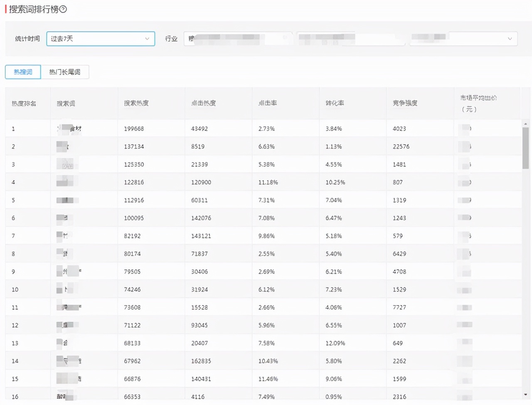The height and width of the screenshot is (405, 532).
Task: Click competition value 22576
Action: pos(401,147)
